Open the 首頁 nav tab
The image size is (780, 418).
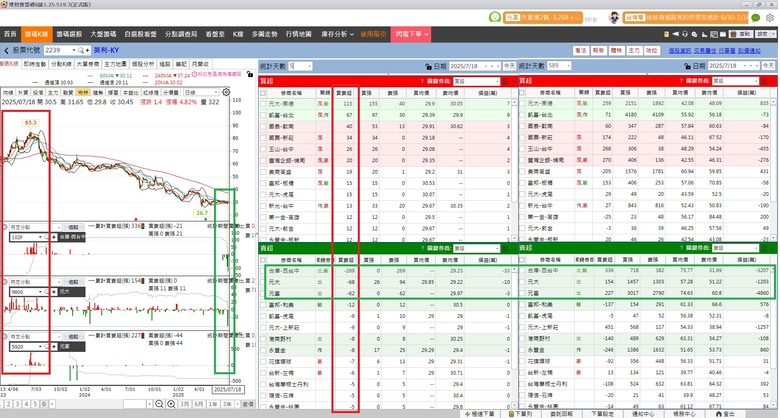pos(10,34)
